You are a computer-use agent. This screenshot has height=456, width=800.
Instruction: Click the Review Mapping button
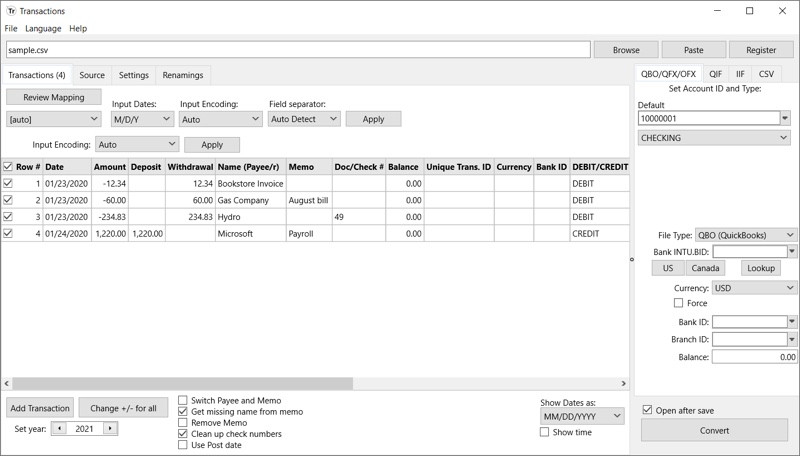(54, 97)
